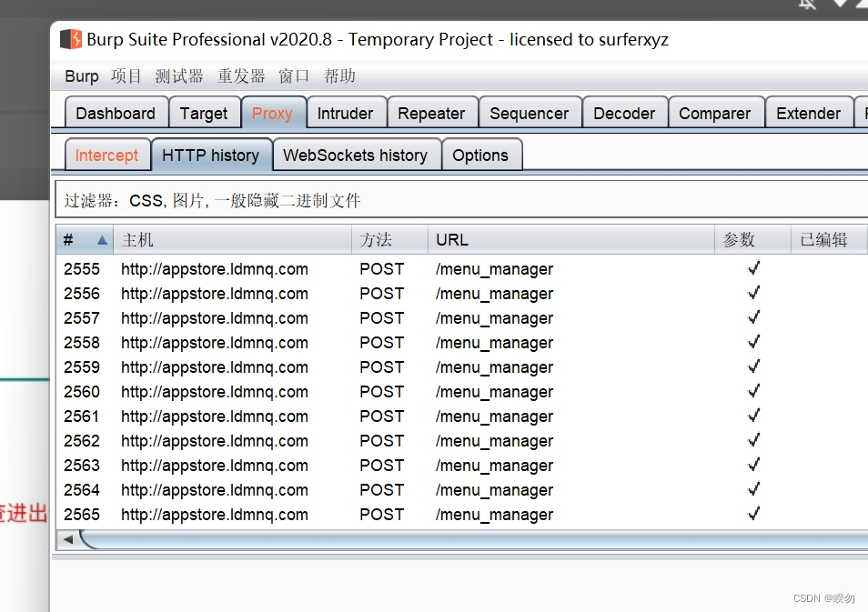Image resolution: width=868 pixels, height=612 pixels.
Task: Click the 参数 checkmark in row 2563
Action: pyautogui.click(x=753, y=465)
